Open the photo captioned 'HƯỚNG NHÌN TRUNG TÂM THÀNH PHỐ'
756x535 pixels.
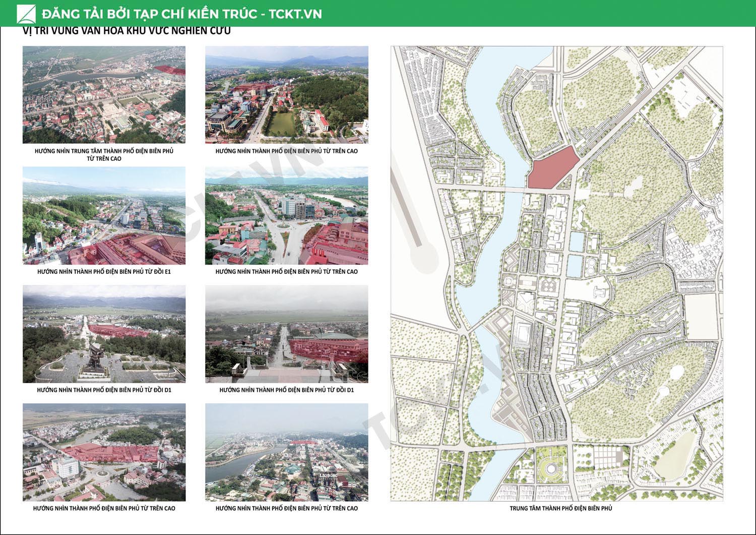click(104, 95)
